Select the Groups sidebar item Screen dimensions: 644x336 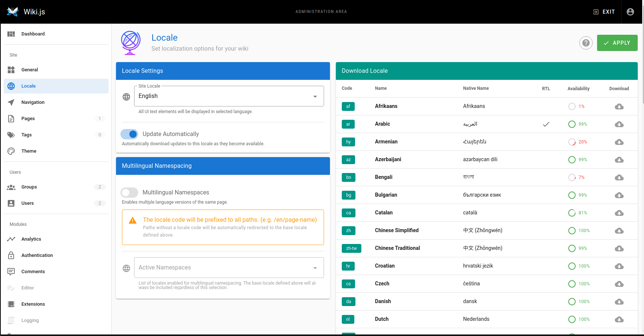click(29, 187)
